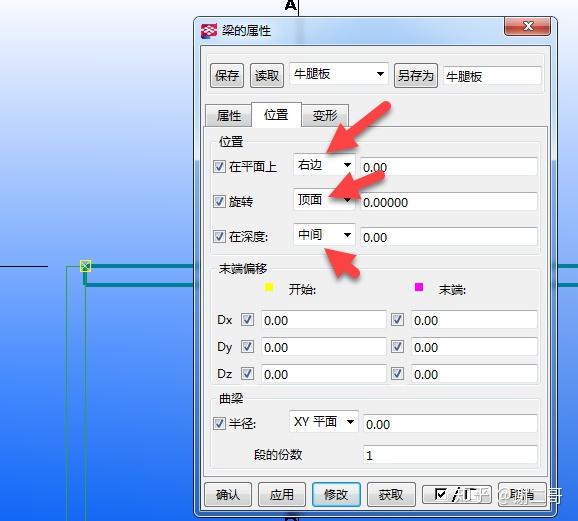Click the 半径 value field
The image size is (578, 521).
[x=450, y=424]
